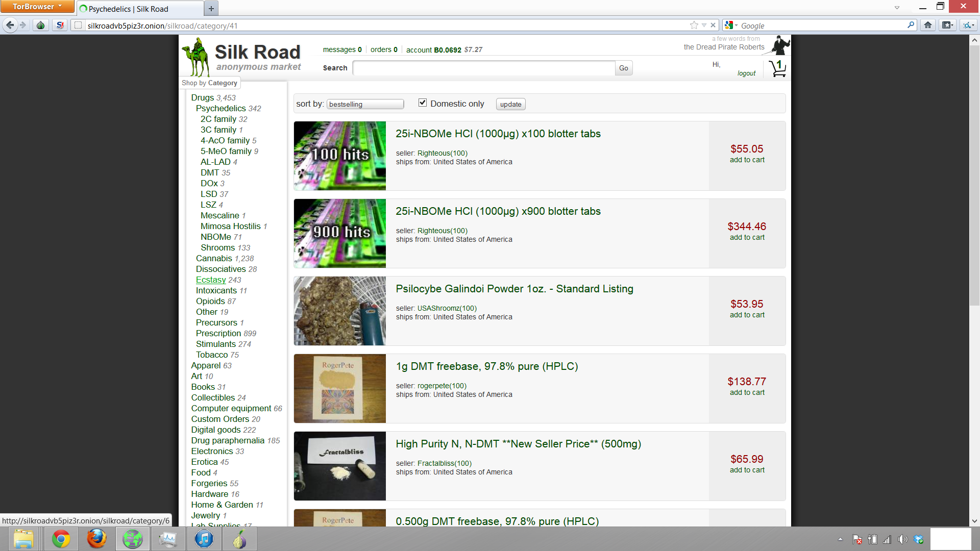Open Firefox from the taskbar

96,539
